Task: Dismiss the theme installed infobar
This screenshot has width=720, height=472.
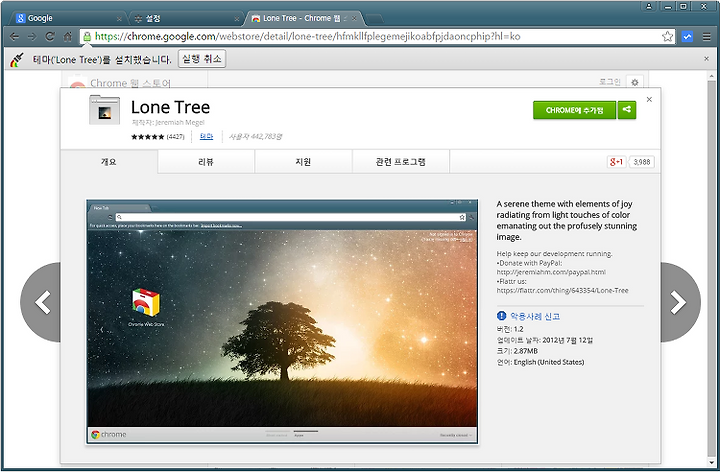Action: click(706, 59)
